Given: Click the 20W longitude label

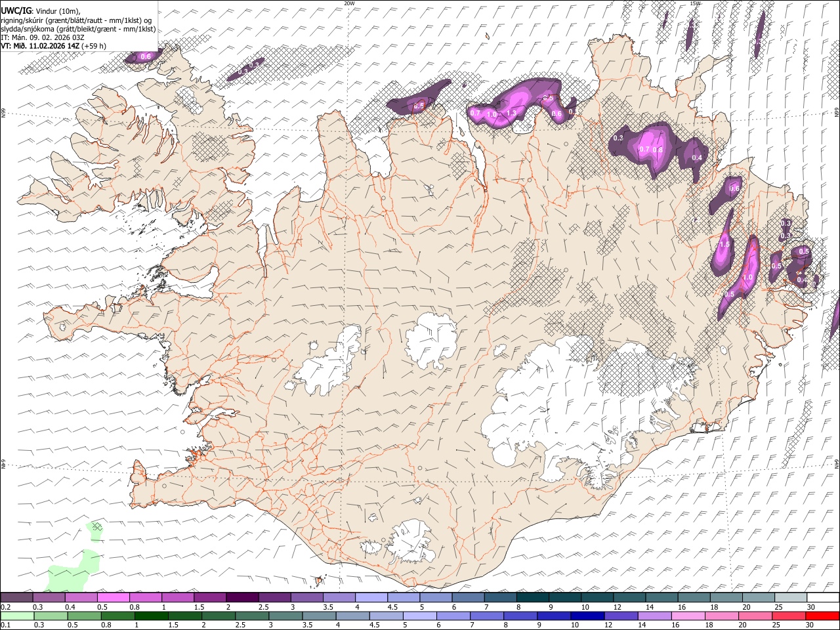Looking at the screenshot, I should [x=349, y=3].
